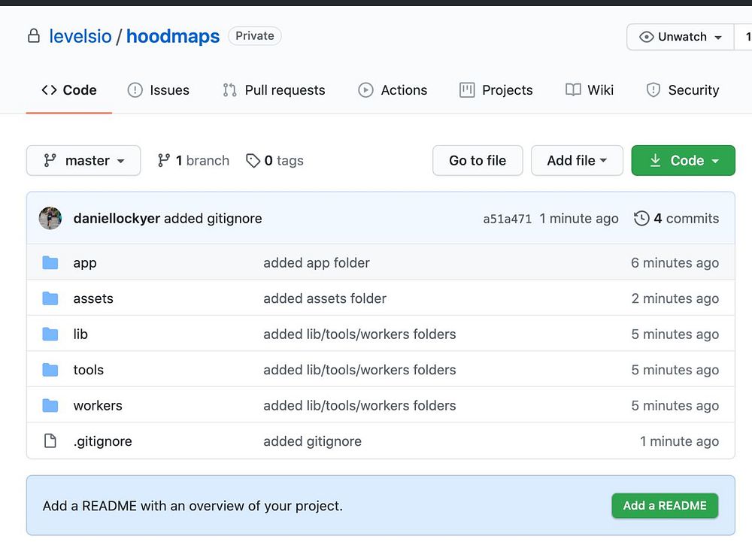752x560 pixels.
Task: Open the Wiki tab
Action: (590, 90)
